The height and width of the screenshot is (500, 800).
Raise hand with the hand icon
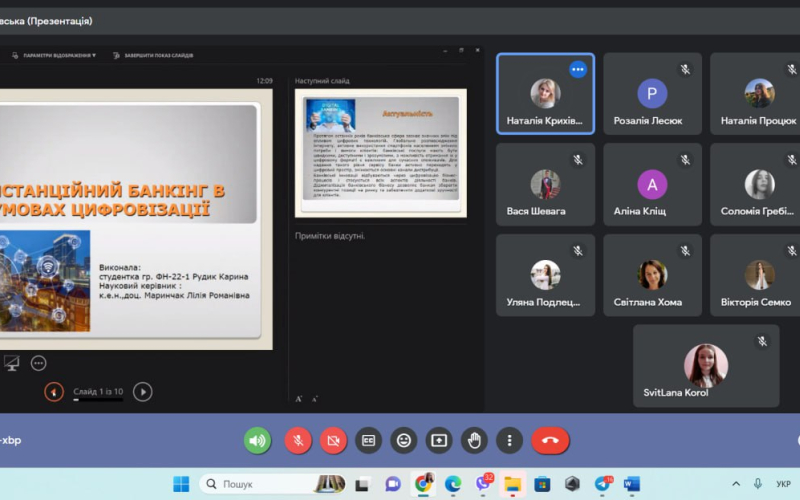click(474, 440)
